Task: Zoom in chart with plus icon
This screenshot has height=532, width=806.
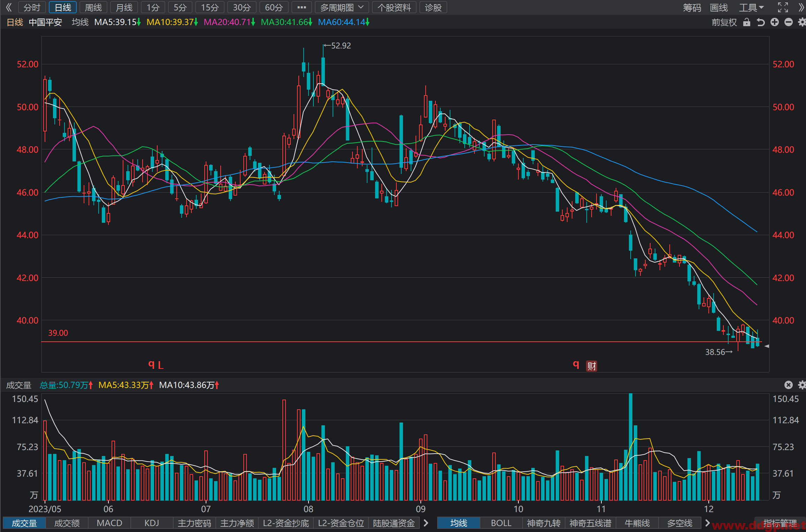Action: pyautogui.click(x=775, y=22)
